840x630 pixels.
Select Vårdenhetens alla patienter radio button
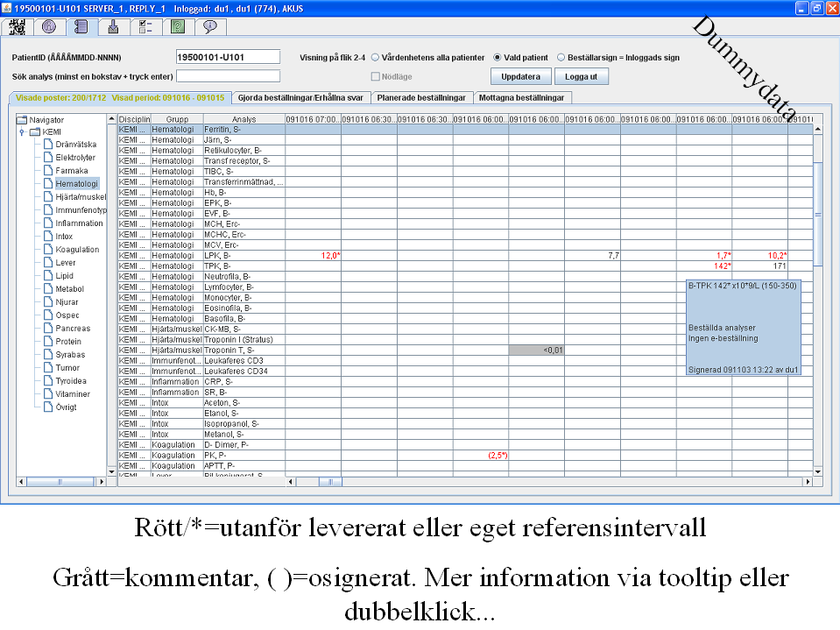[x=376, y=57]
